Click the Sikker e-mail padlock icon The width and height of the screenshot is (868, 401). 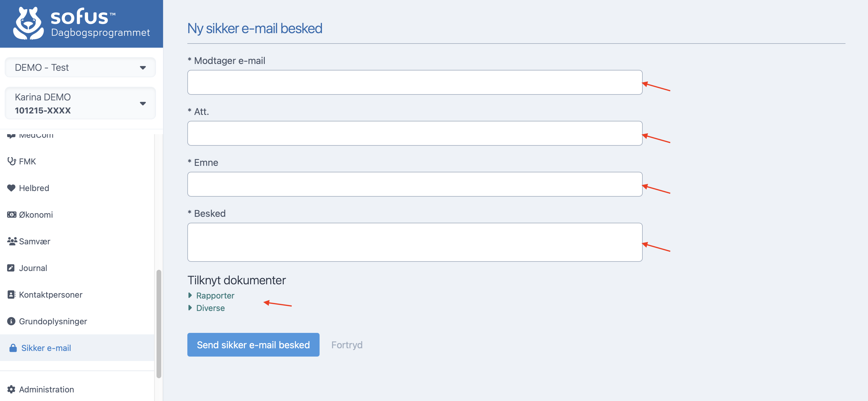click(13, 348)
